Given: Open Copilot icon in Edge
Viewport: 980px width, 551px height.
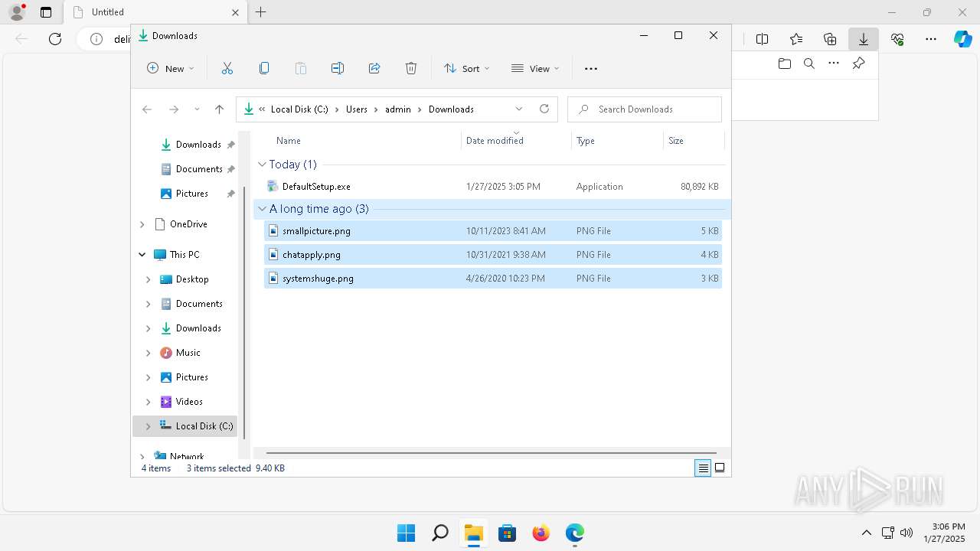Looking at the screenshot, I should click(963, 39).
